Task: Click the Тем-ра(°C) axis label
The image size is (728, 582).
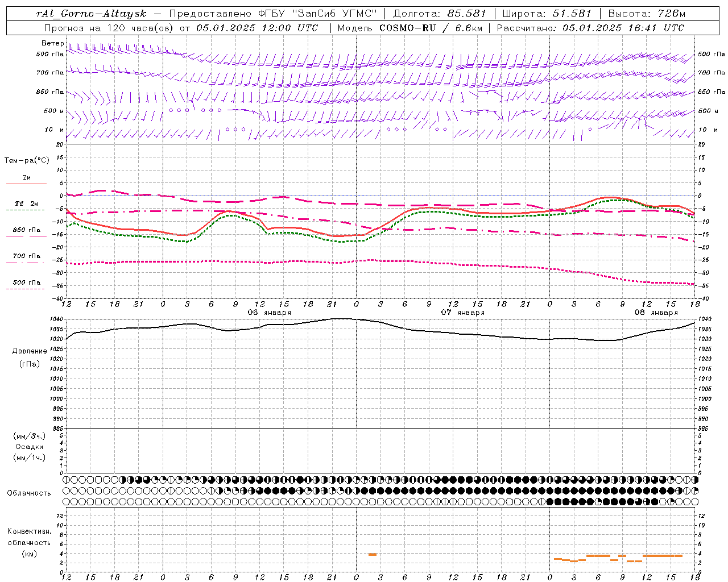Action: (27, 161)
